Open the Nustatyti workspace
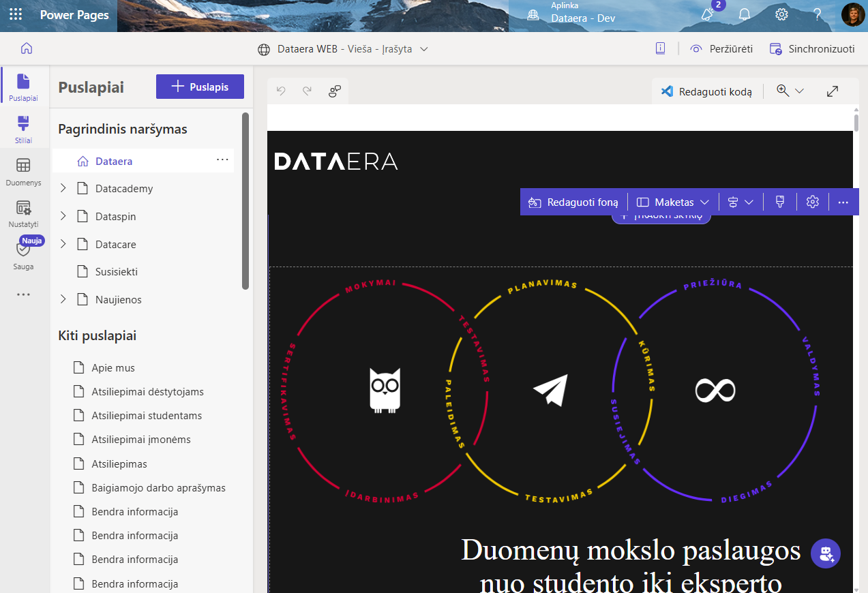Viewport: 868px width, 593px height. (23, 213)
